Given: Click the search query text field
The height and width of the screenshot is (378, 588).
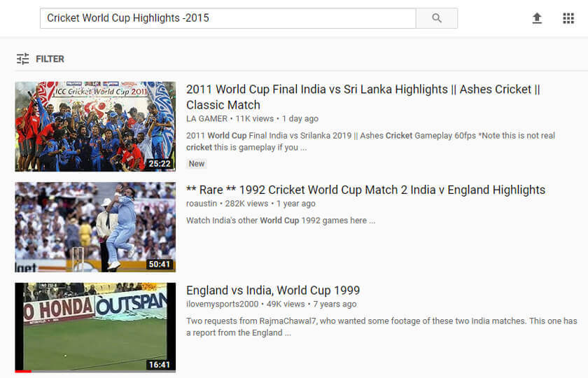Looking at the screenshot, I should (x=227, y=18).
